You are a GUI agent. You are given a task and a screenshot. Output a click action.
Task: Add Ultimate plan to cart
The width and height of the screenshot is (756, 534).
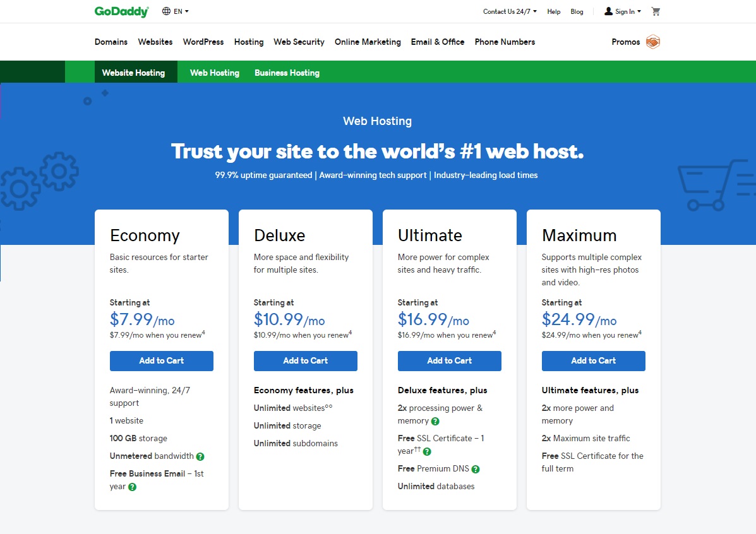(450, 361)
